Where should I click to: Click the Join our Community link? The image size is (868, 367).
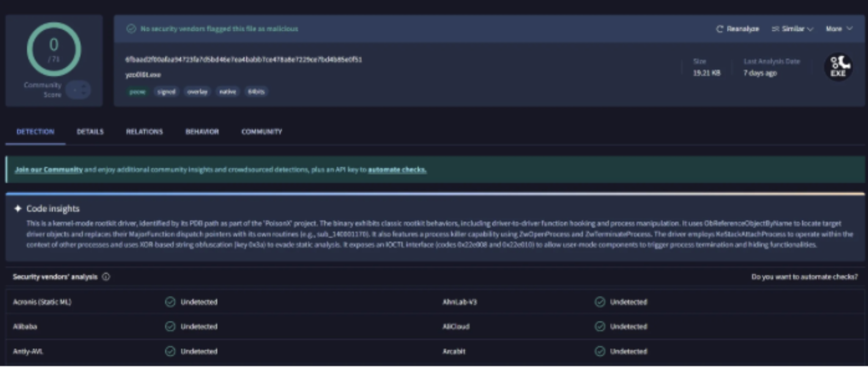(x=49, y=170)
